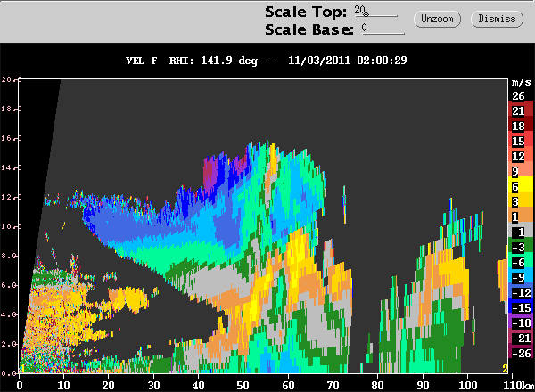535x392 pixels.
Task: Click the 4.0 height axis tick label
Action: coord(7,315)
